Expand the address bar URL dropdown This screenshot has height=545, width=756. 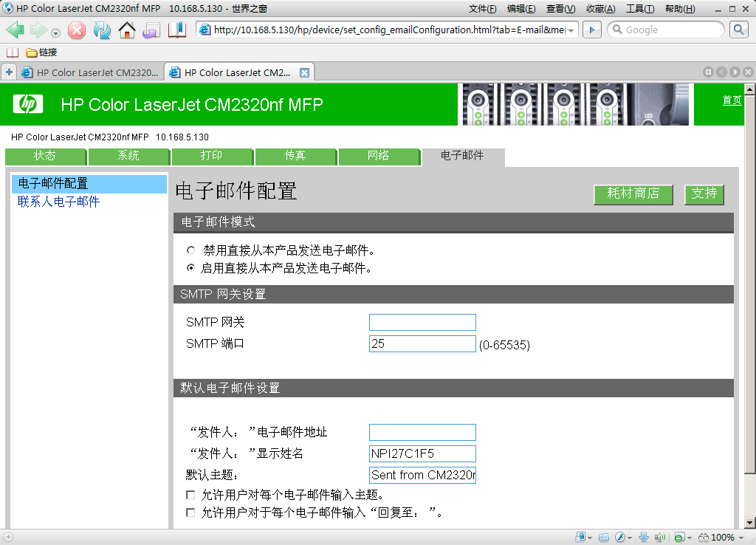tap(572, 30)
